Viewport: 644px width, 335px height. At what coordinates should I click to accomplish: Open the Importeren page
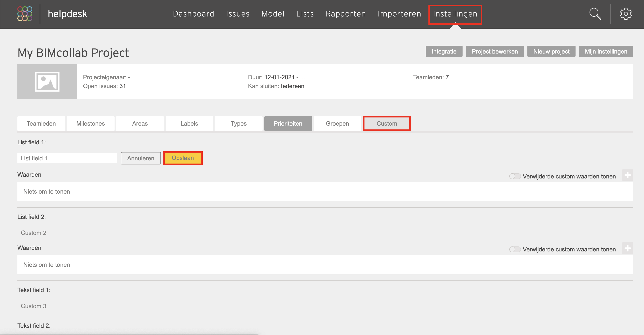400,14
